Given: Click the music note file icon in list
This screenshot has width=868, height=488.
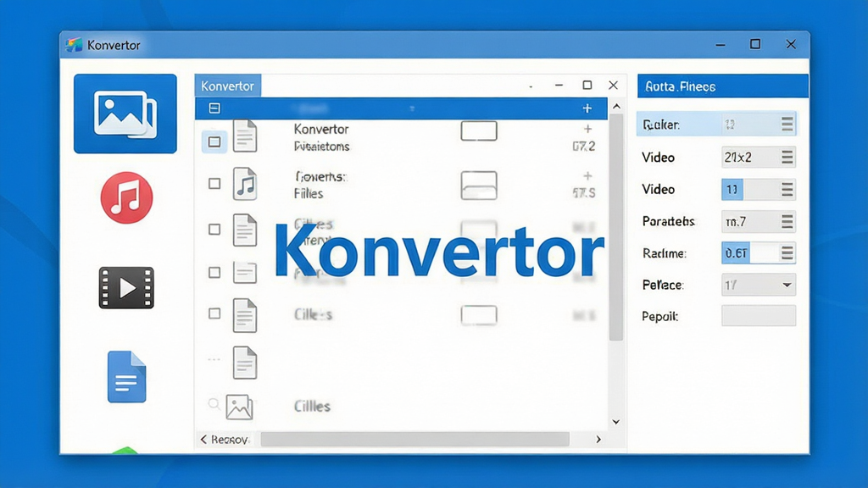Looking at the screenshot, I should 245,183.
